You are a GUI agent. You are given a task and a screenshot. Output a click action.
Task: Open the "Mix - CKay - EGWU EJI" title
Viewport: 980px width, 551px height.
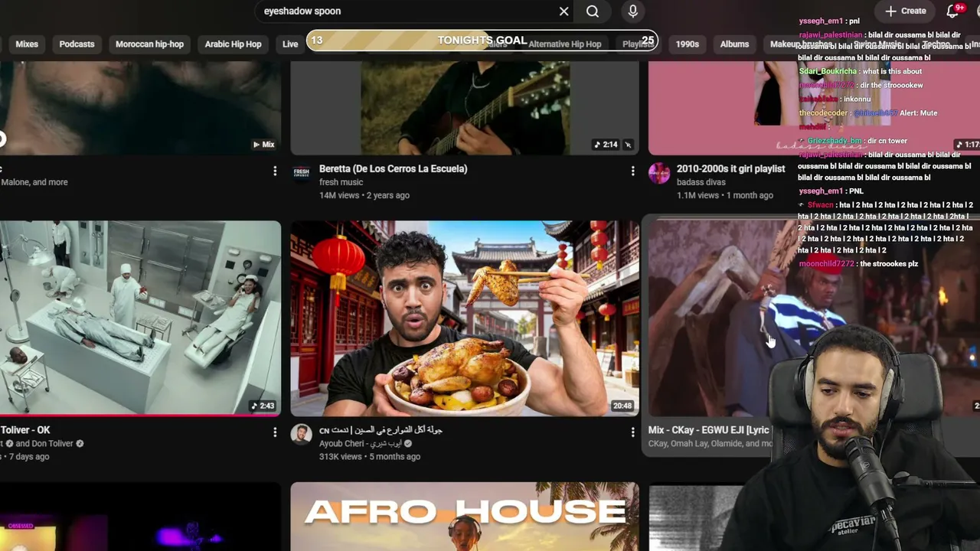click(709, 430)
